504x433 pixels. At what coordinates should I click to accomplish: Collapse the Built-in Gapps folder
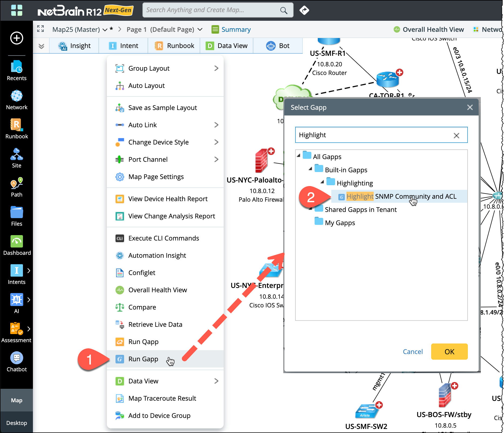(310, 169)
